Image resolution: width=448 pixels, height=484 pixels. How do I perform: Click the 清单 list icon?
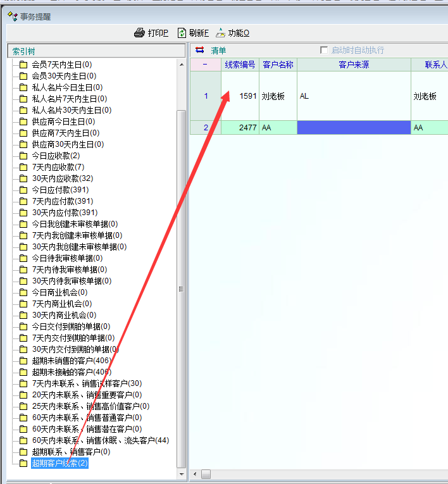tap(200, 50)
